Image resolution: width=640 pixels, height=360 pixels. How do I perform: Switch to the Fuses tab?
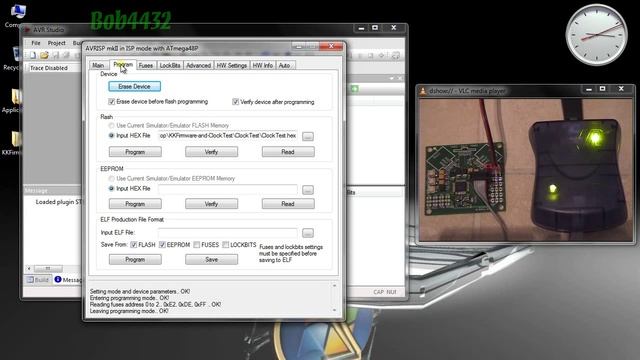pos(146,65)
